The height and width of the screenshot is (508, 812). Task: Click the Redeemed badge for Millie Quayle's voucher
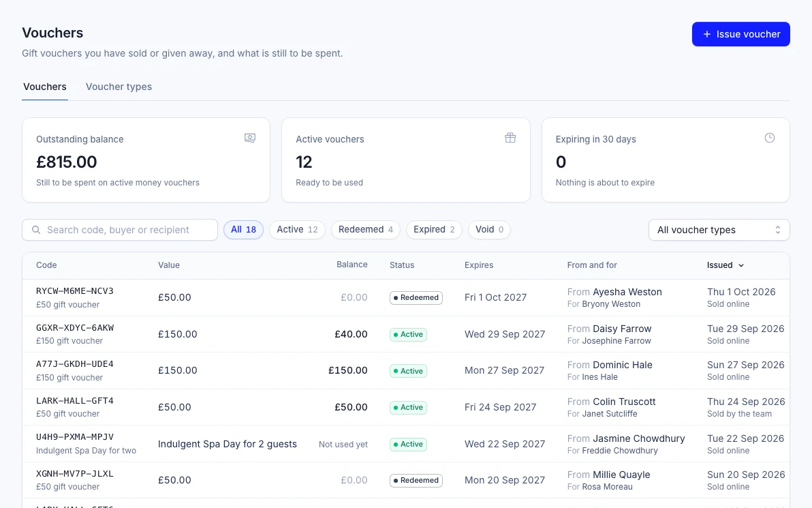point(416,481)
